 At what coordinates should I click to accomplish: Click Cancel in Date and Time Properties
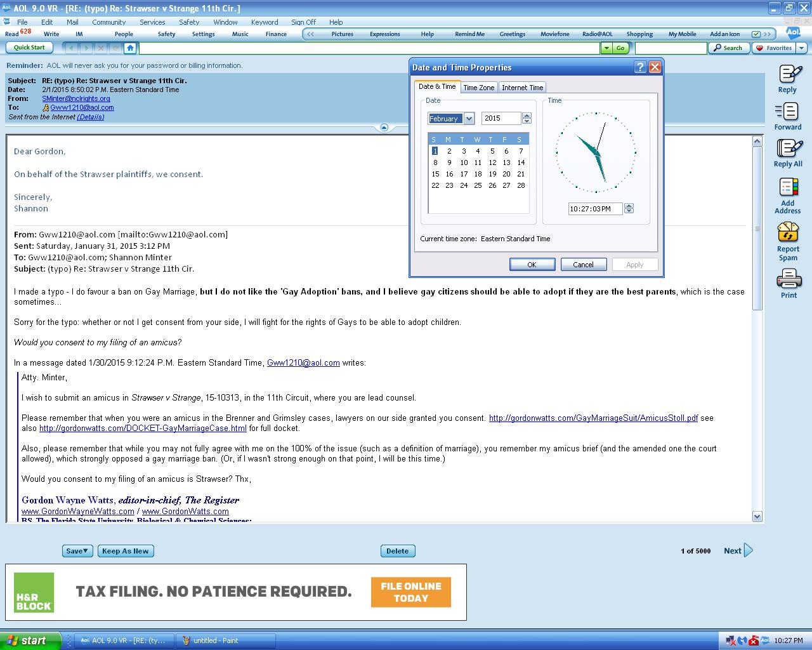click(584, 265)
